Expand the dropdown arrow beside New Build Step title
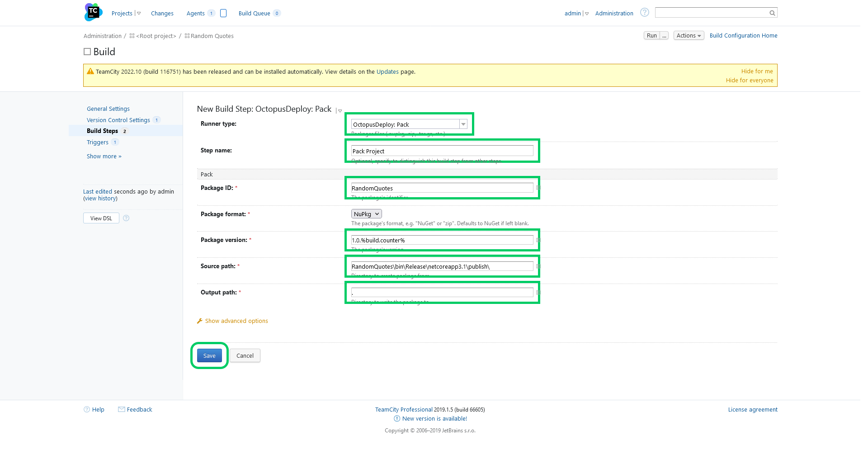 (340, 111)
